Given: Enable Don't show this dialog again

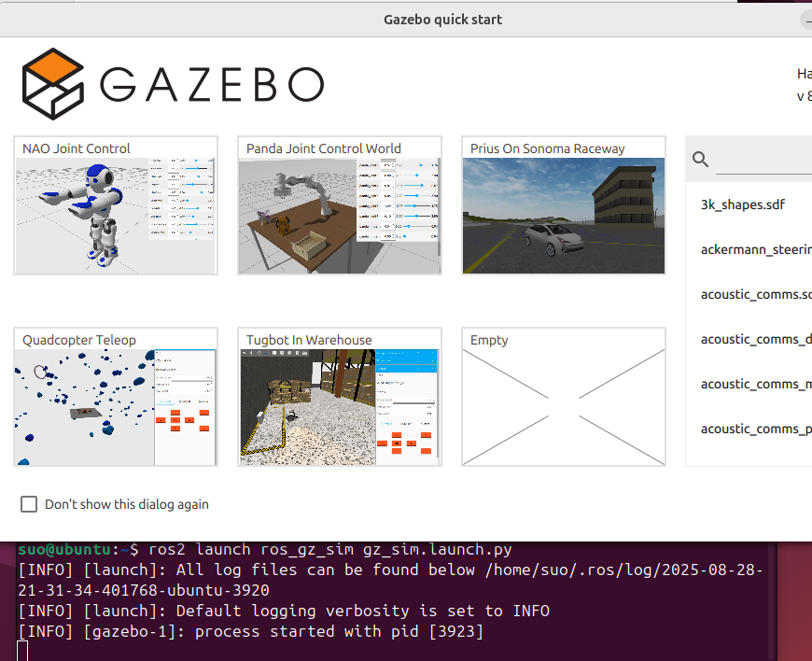Looking at the screenshot, I should pyautogui.click(x=29, y=504).
